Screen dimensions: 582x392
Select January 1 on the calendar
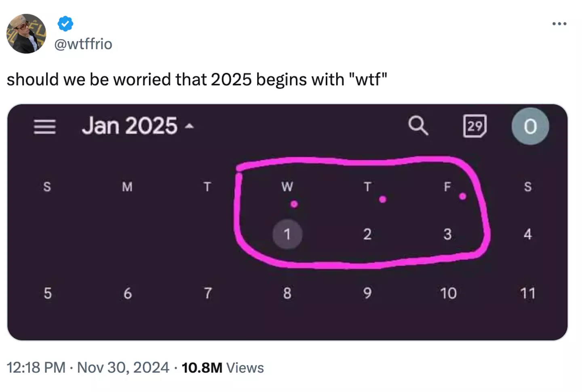click(287, 234)
